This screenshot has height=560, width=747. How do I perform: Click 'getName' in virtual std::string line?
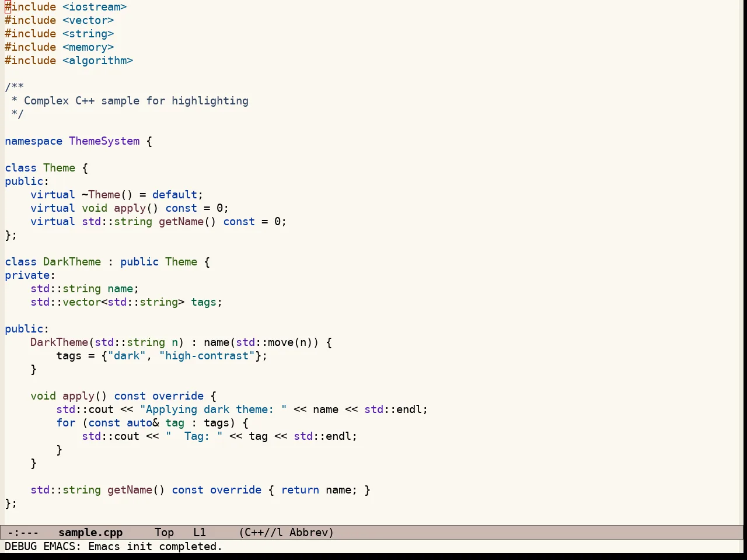click(x=181, y=222)
